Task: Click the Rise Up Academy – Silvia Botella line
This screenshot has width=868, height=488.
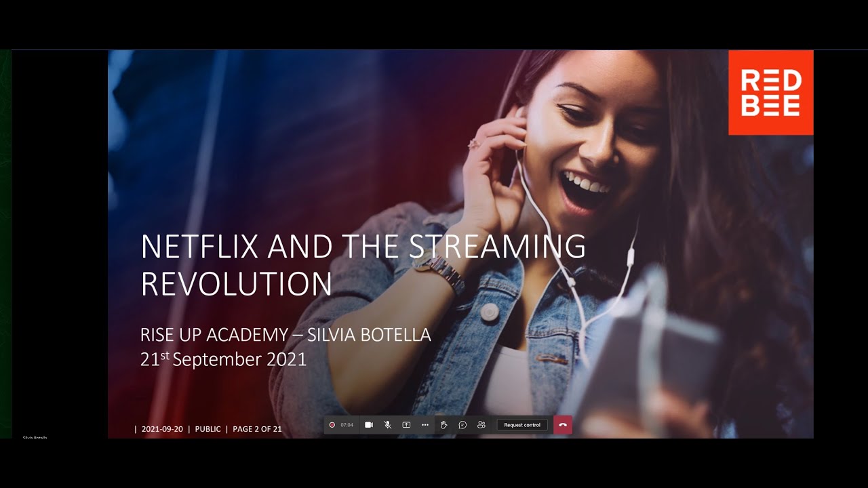Action: click(285, 335)
